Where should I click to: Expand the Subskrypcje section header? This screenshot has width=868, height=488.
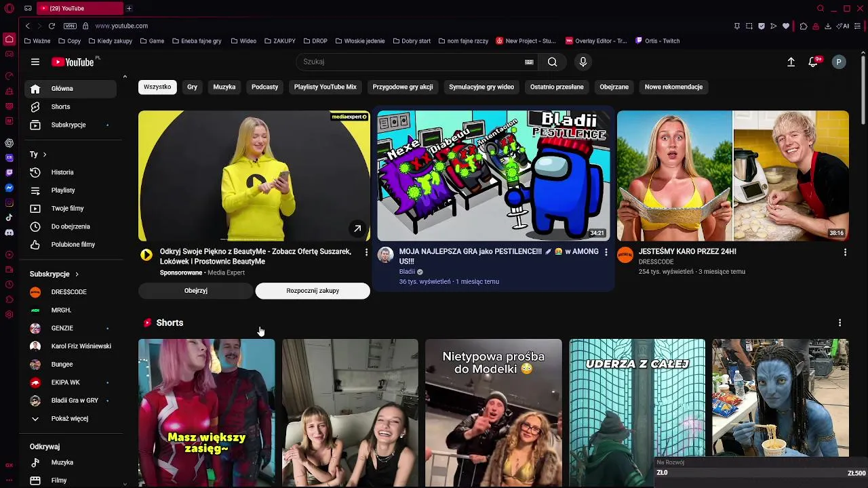coord(54,274)
